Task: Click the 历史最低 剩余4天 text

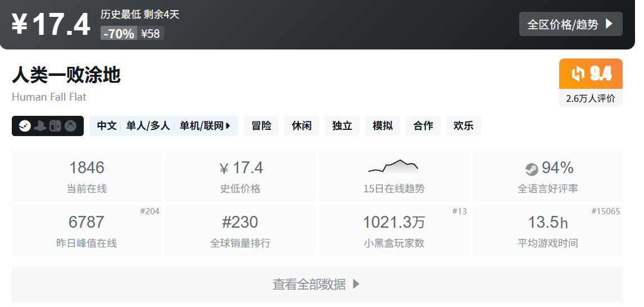Action: 140,15
